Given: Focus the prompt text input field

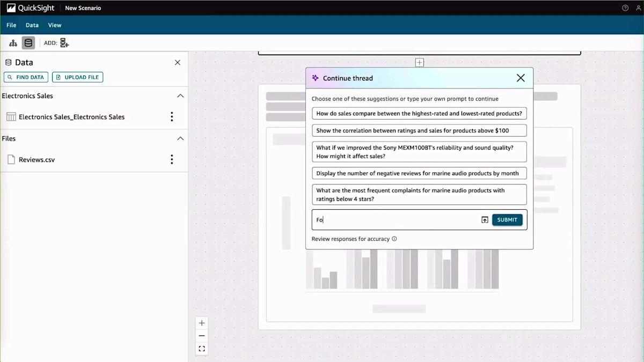Looking at the screenshot, I should coord(397,220).
